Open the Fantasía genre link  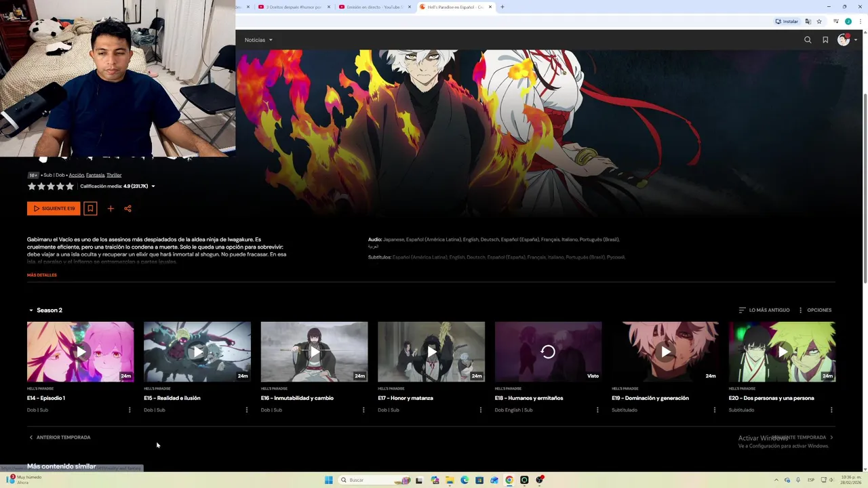pos(95,175)
